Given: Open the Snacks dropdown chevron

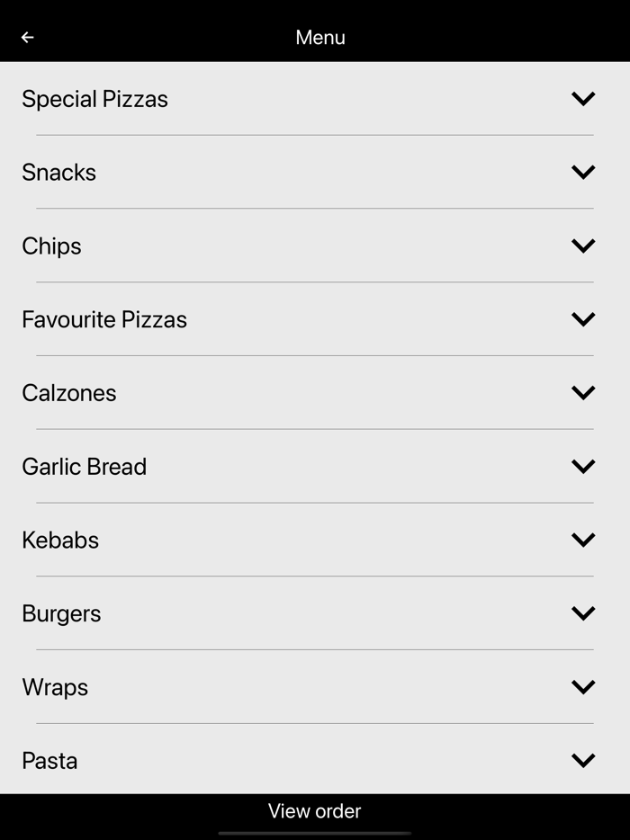Looking at the screenshot, I should (x=582, y=172).
